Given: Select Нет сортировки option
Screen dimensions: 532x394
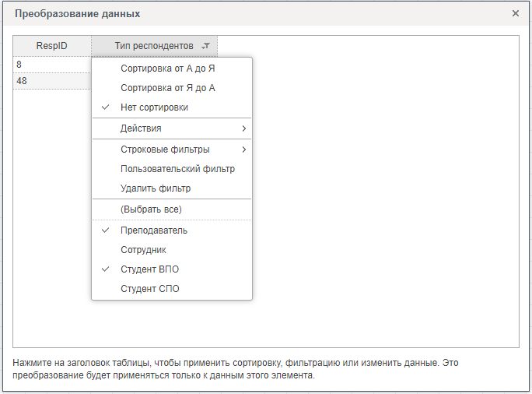Looking at the screenshot, I should [154, 107].
